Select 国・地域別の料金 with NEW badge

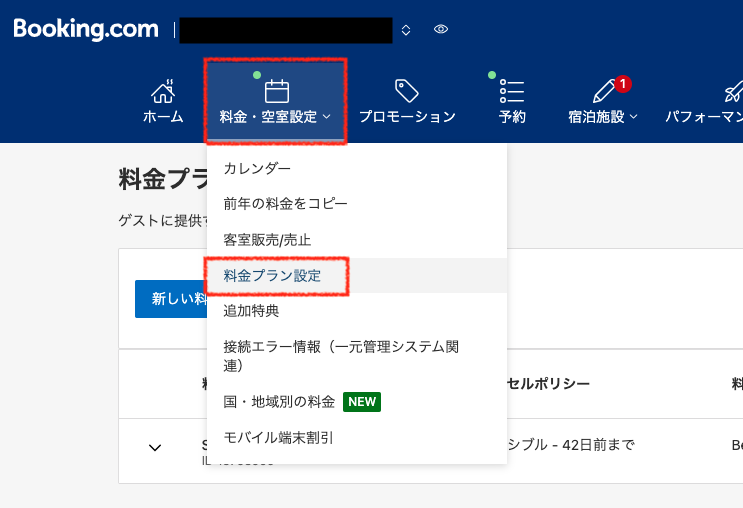[x=279, y=402]
